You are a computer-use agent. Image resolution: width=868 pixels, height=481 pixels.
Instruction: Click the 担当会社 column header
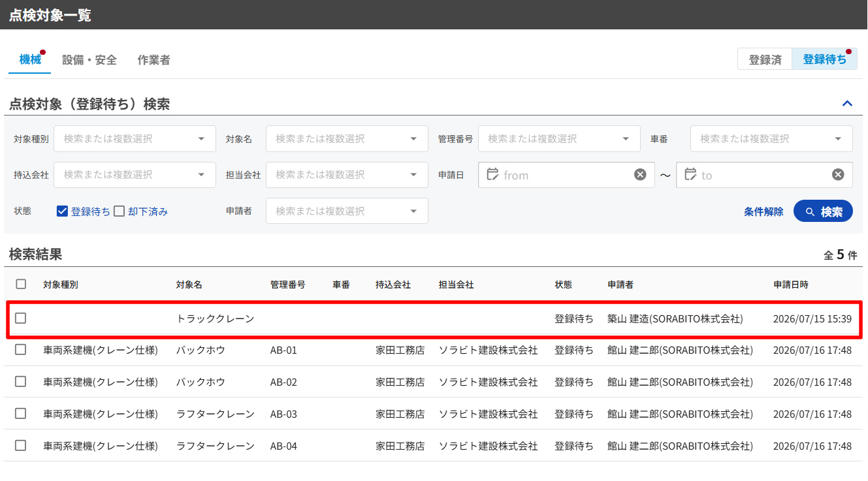tap(456, 285)
